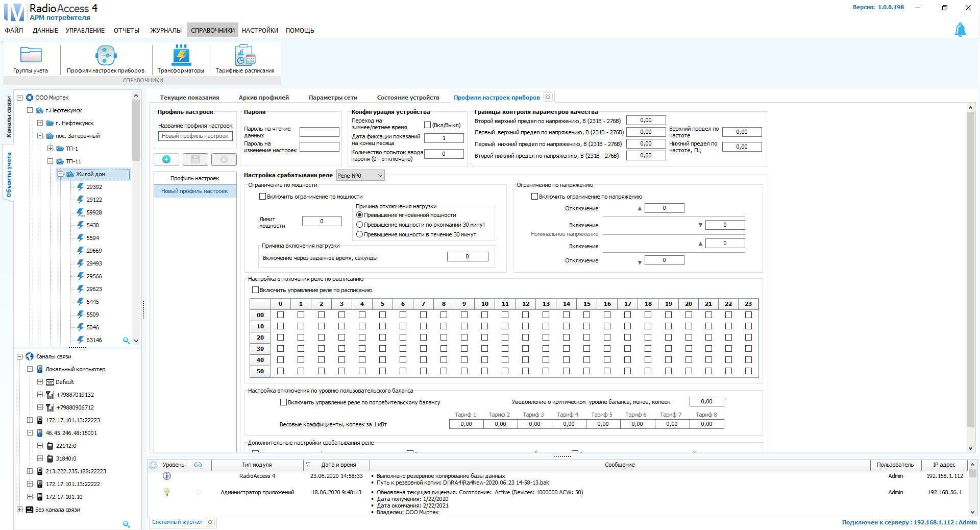Enable Включить ограничение по мощности

[x=263, y=197]
